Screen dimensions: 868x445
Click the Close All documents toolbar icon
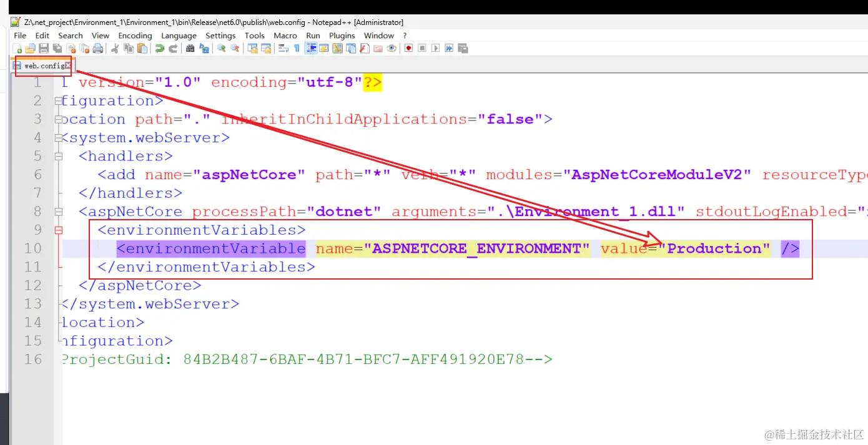(84, 48)
